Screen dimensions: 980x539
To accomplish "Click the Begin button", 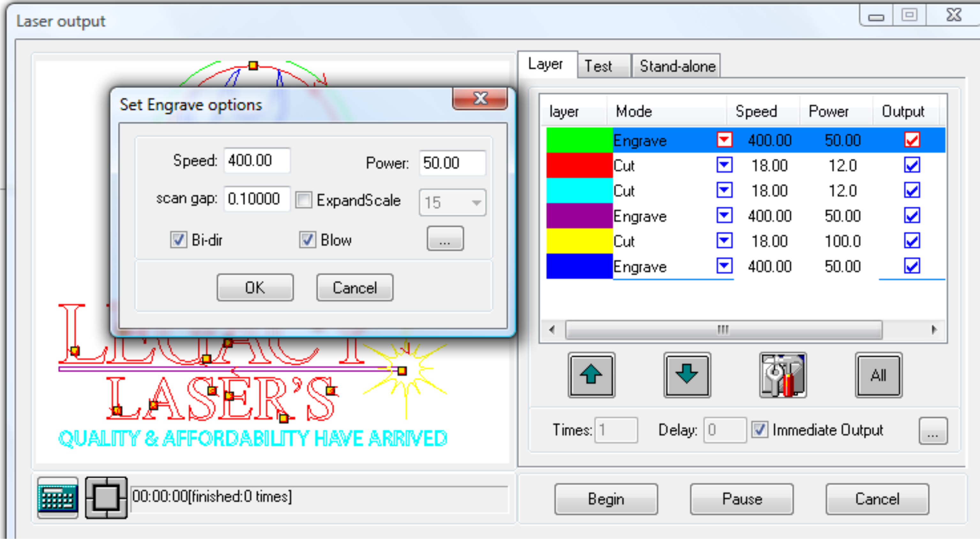I will coord(606,499).
